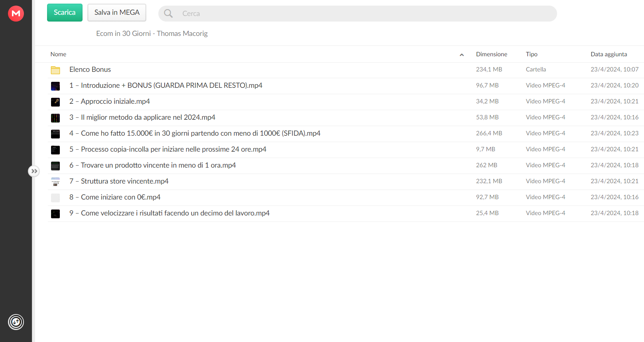
Task: Click the 232,1 MB size value
Action: coord(489,181)
